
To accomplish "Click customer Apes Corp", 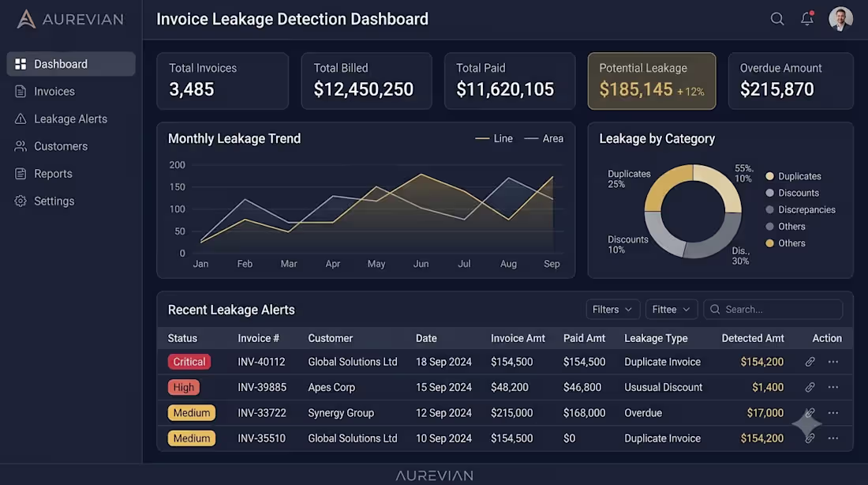I will pos(331,387).
